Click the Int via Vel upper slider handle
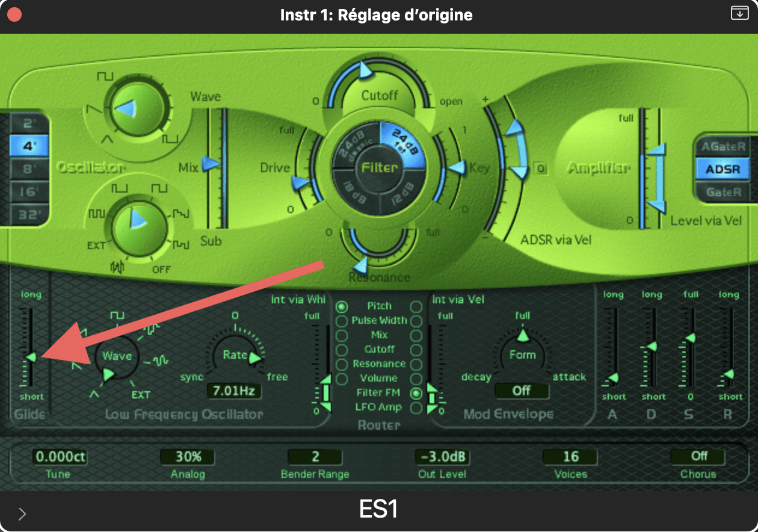Screen dimensions: 758x532 pyautogui.click(x=431, y=389)
